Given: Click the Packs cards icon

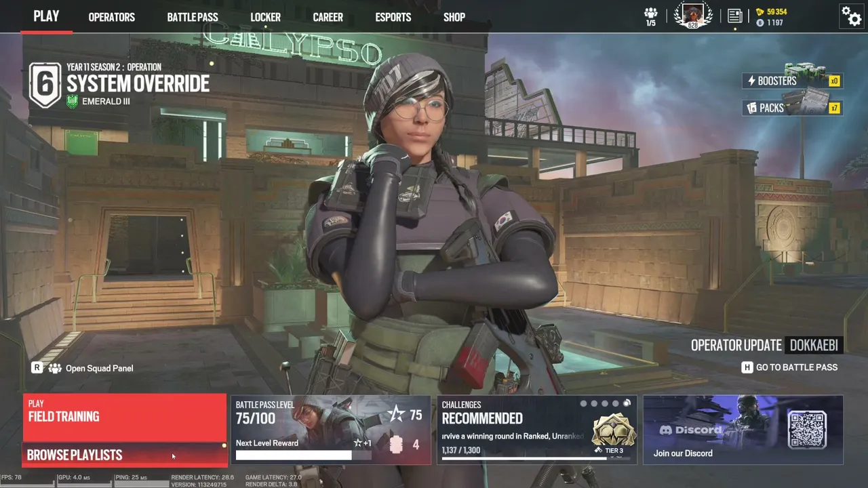Looking at the screenshot, I should 751,108.
